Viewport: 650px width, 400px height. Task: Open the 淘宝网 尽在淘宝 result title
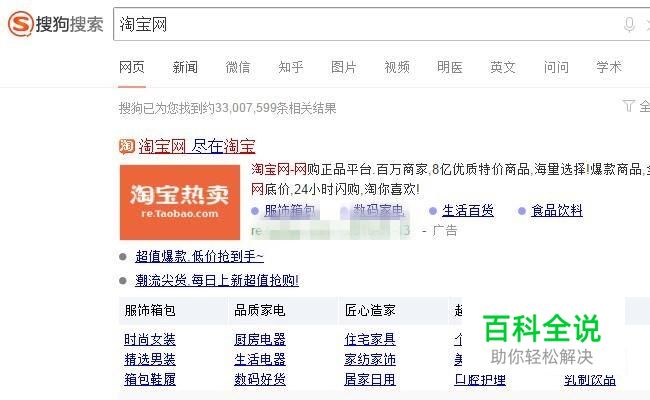[x=197, y=146]
